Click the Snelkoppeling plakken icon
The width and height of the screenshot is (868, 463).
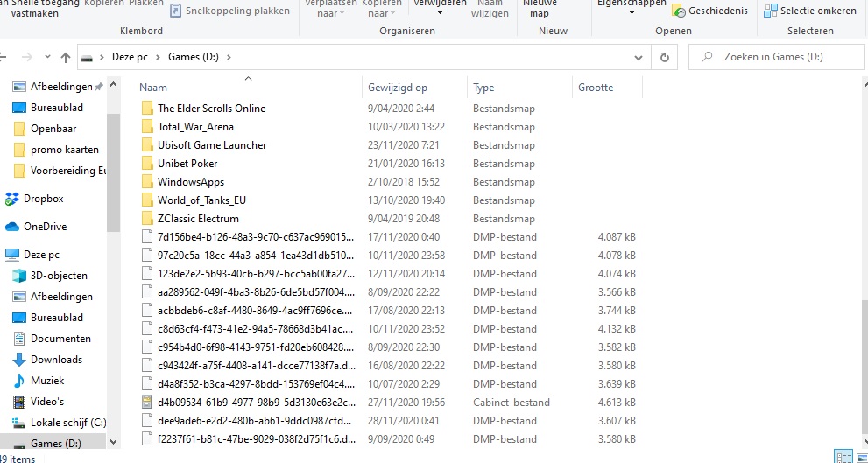coord(175,11)
